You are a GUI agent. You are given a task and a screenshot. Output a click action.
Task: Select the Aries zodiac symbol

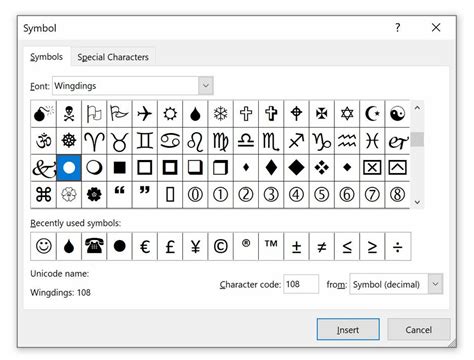tap(94, 141)
